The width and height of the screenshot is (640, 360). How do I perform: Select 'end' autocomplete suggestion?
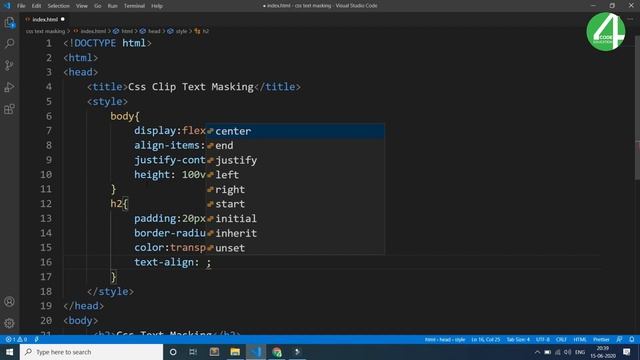[295, 146]
